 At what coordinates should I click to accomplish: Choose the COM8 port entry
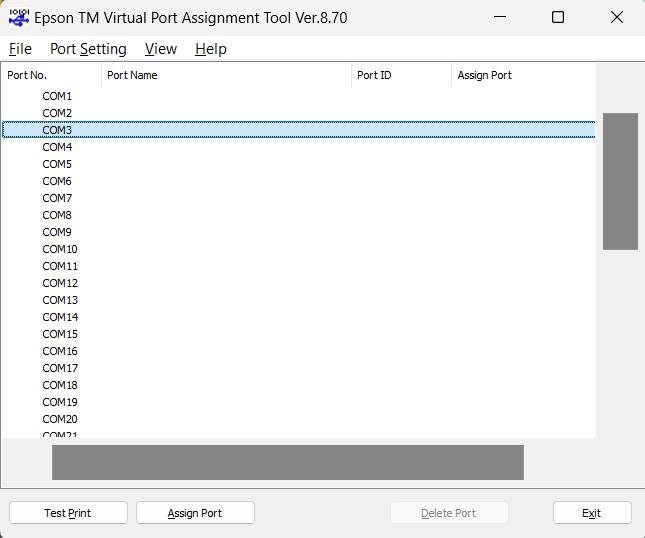pyautogui.click(x=57, y=215)
